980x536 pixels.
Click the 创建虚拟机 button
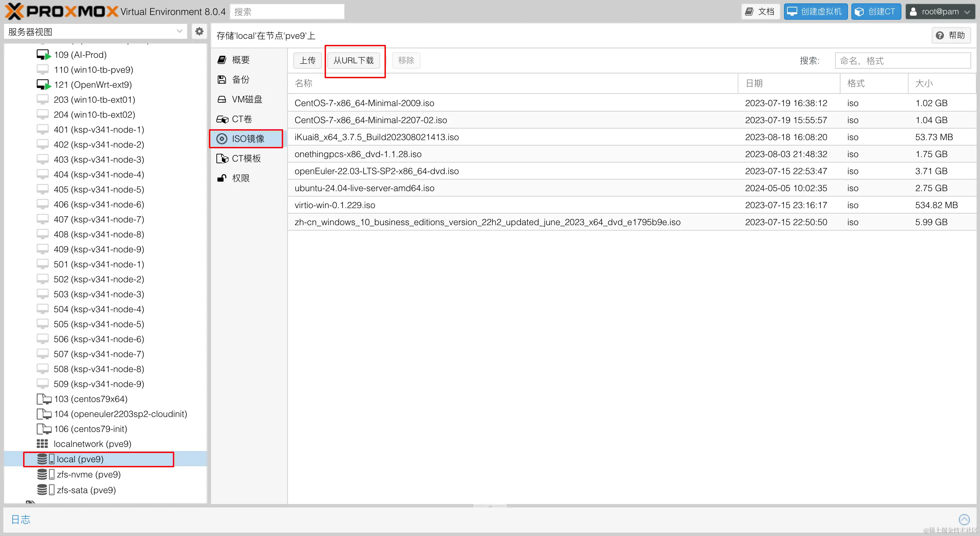point(815,12)
